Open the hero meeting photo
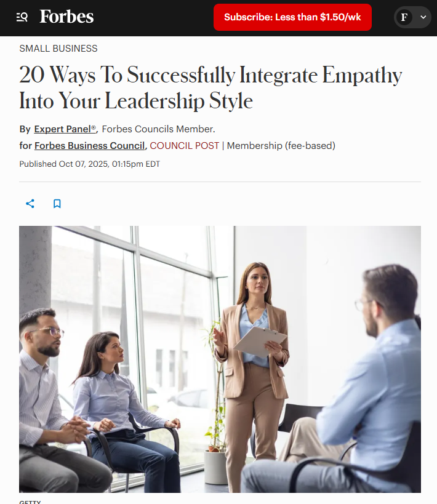 [220, 359]
